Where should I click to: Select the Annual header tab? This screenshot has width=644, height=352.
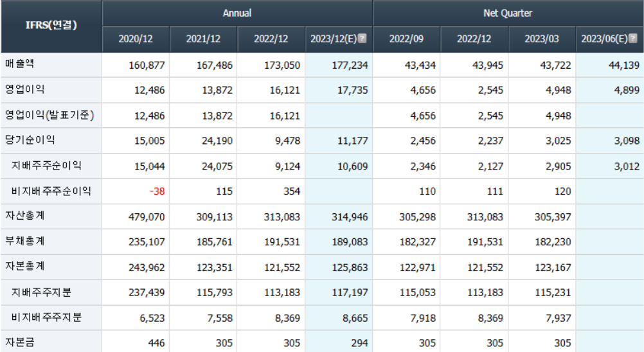[237, 13]
